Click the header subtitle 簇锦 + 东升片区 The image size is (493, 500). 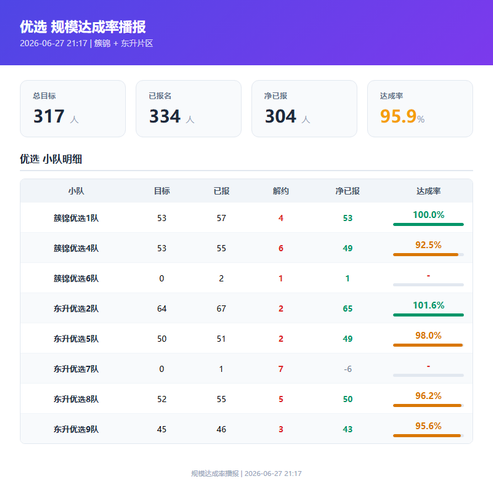[x=123, y=43]
